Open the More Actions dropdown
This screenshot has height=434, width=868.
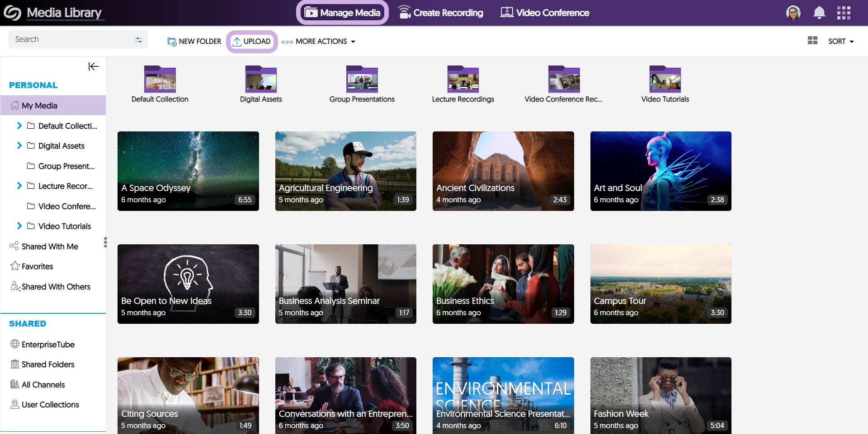(318, 41)
